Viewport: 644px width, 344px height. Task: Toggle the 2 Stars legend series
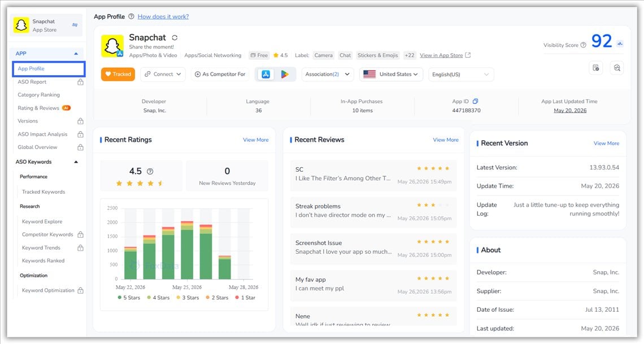(217, 298)
